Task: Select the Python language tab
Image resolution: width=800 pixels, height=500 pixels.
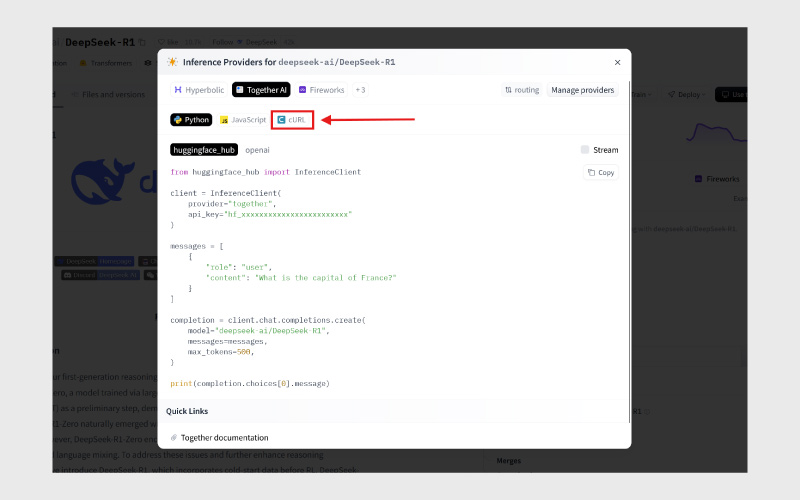Action: pyautogui.click(x=191, y=119)
